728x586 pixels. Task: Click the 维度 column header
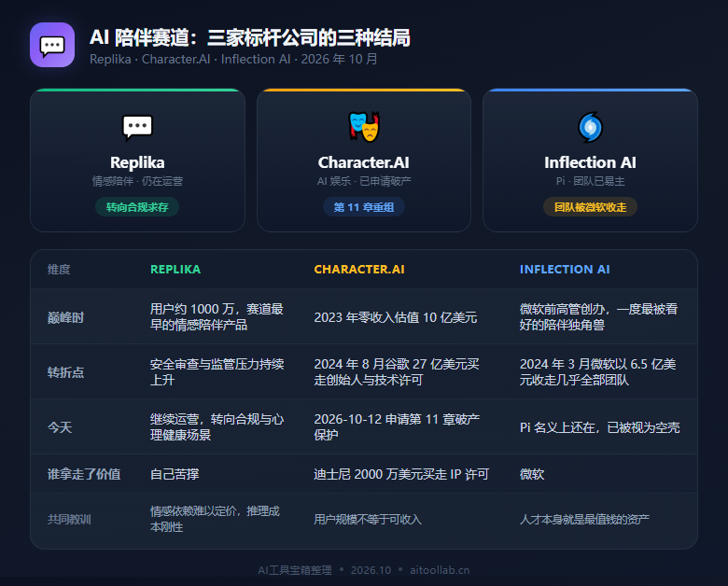pyautogui.click(x=59, y=270)
